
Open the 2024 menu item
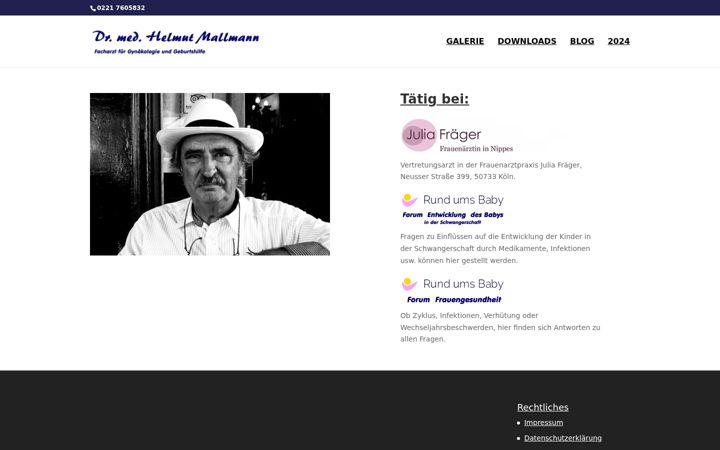619,41
